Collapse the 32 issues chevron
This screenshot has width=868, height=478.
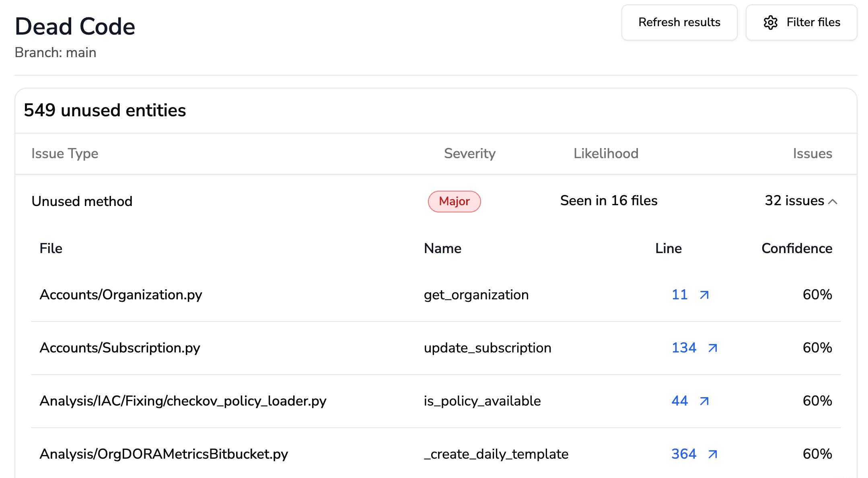[833, 202]
